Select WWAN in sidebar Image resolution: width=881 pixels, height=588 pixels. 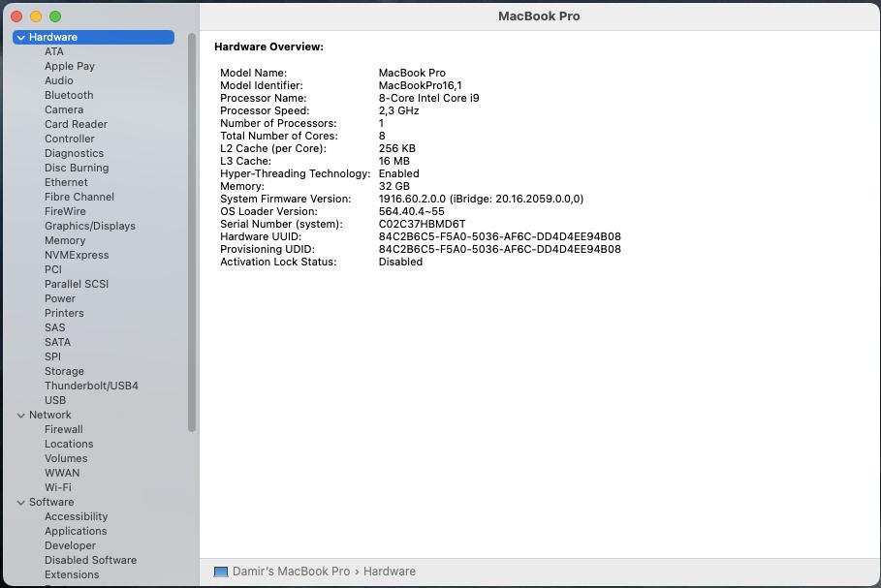(62, 474)
